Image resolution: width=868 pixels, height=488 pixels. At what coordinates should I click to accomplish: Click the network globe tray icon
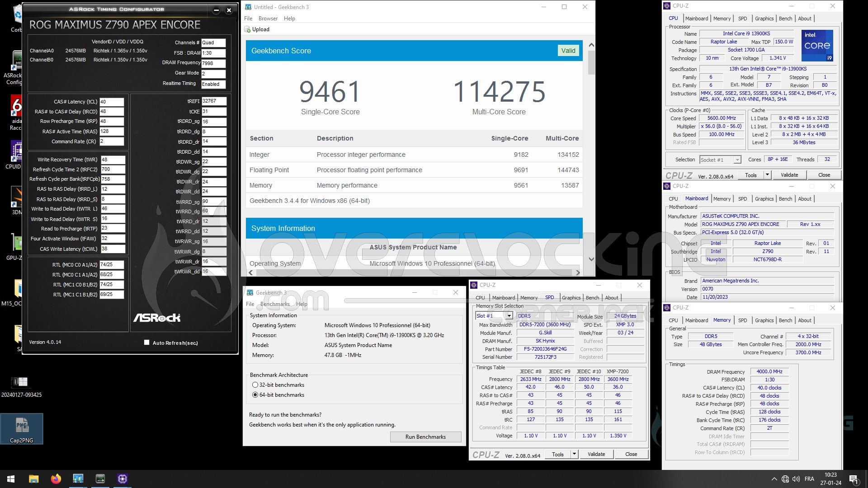point(785,479)
